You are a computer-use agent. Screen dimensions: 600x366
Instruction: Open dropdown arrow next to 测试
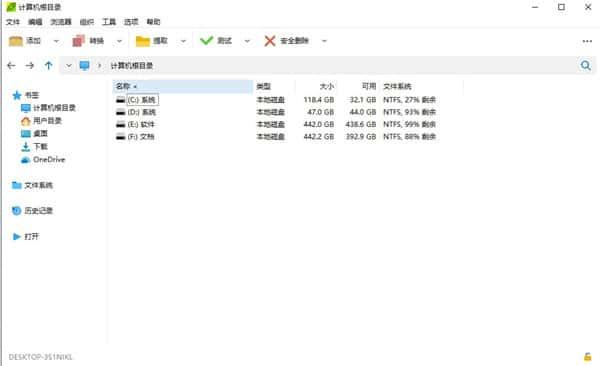247,41
